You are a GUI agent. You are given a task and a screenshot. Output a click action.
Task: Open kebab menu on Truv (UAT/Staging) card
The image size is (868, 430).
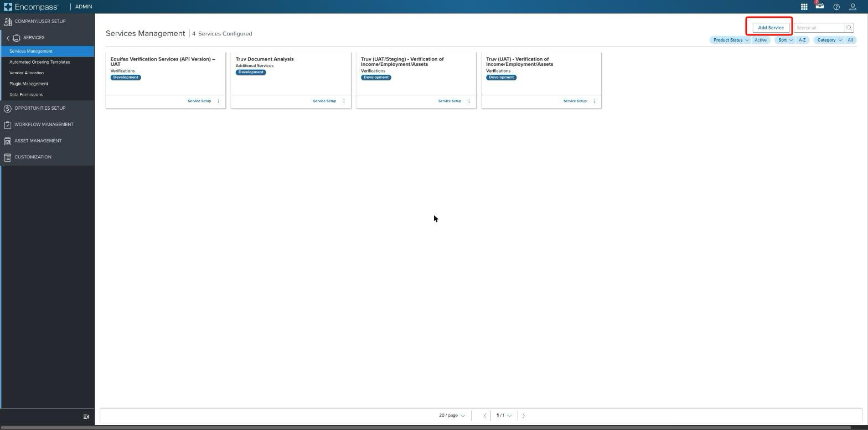[x=469, y=101]
